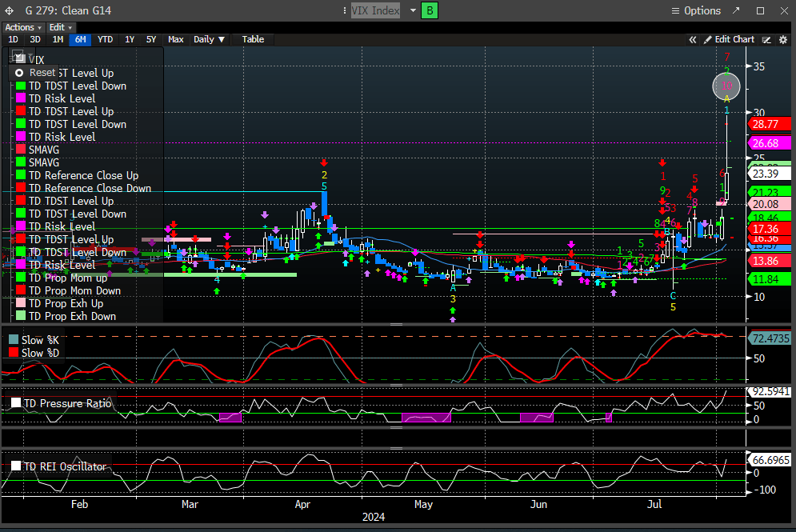The width and height of the screenshot is (796, 532).
Task: Expand the Daily periodicity dropdown
Action: pos(210,39)
